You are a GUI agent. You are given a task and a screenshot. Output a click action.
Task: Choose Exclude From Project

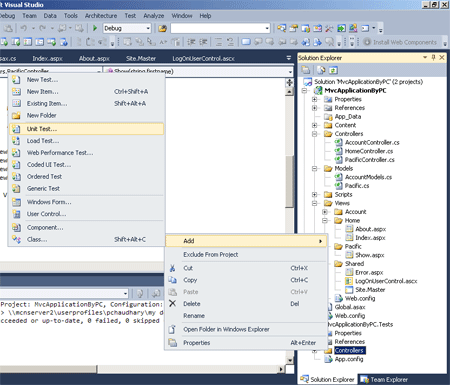[x=246, y=255]
